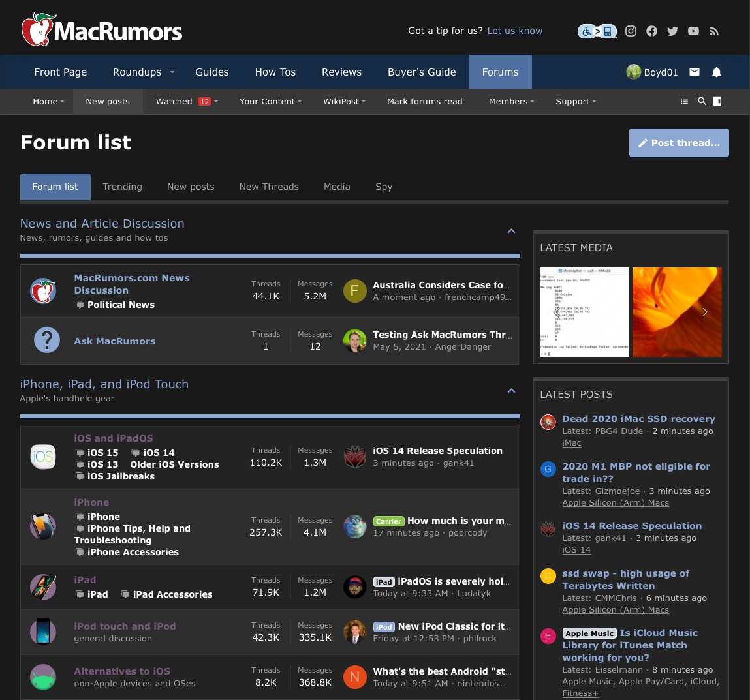Click New posts in secondary nav bar
The height and width of the screenshot is (700, 750).
108,101
